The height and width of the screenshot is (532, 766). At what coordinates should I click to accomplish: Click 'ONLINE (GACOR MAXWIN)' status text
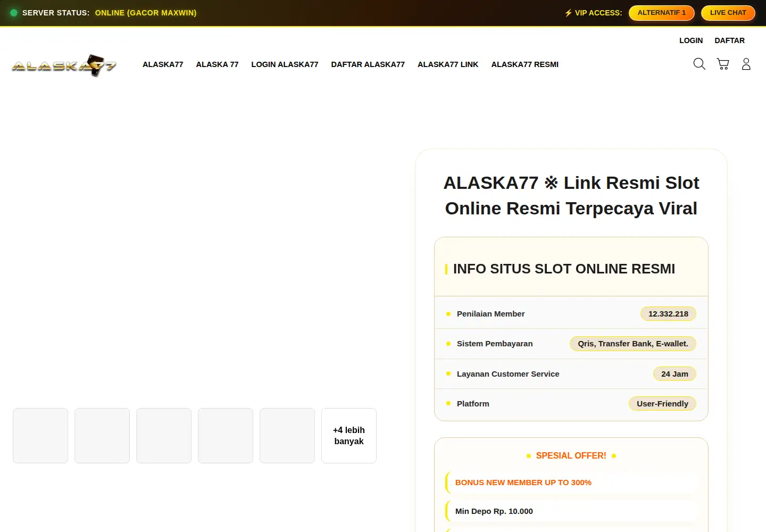pos(146,13)
